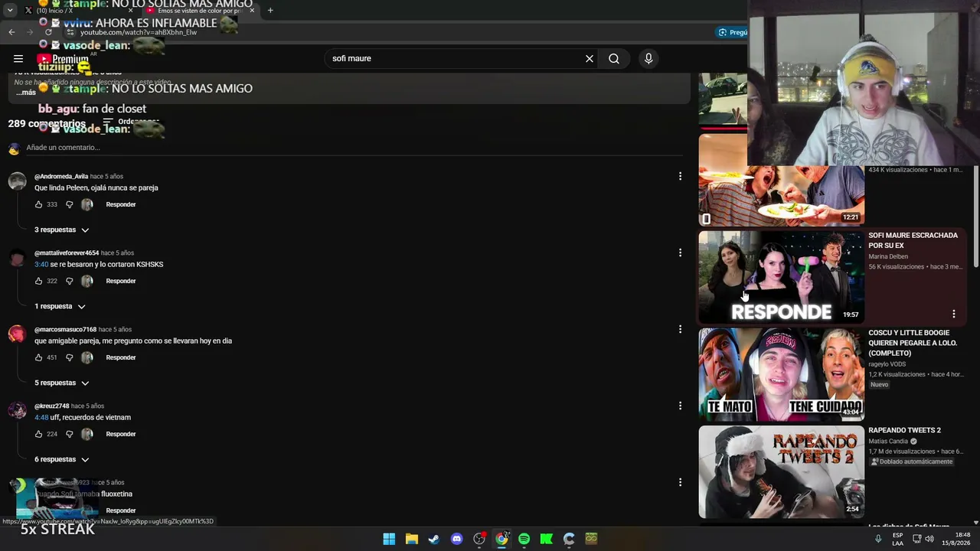The image size is (980, 551).
Task: Go to YouTube Premium home logo
Action: (63, 59)
